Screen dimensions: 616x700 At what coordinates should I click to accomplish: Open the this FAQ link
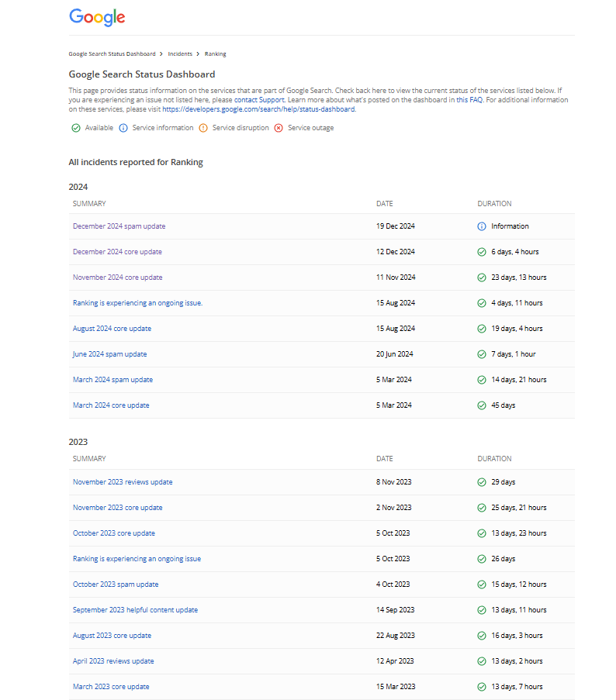(x=469, y=100)
